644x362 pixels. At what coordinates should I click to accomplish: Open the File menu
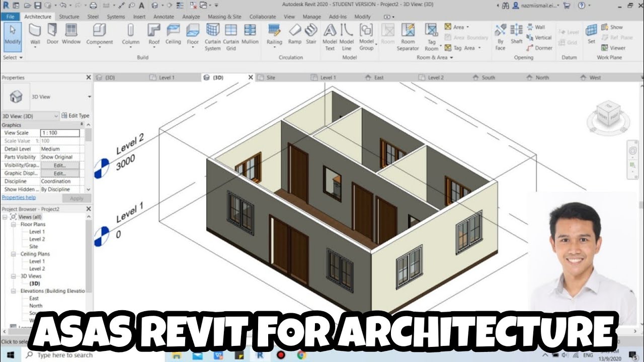pos(10,17)
